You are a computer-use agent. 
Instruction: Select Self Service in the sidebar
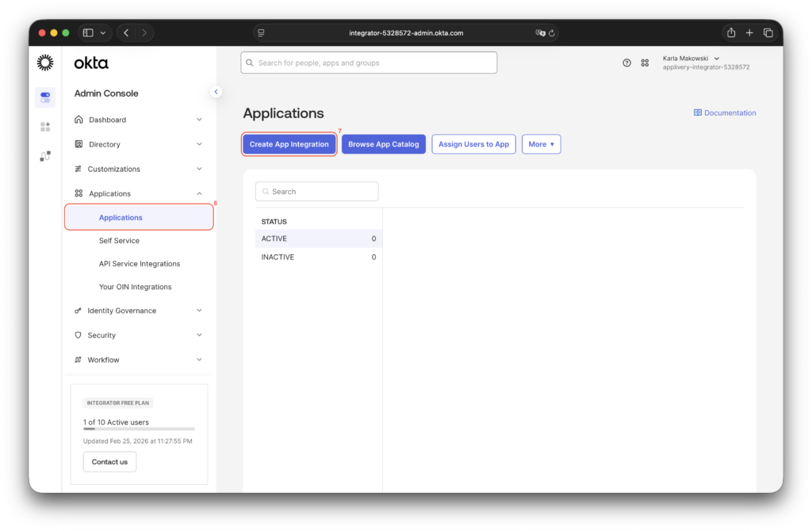pyautogui.click(x=119, y=240)
